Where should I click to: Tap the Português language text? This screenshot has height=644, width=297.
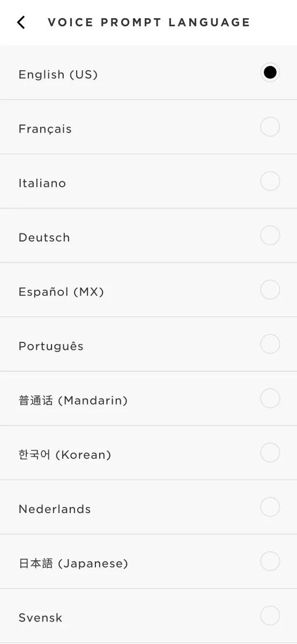[51, 346]
